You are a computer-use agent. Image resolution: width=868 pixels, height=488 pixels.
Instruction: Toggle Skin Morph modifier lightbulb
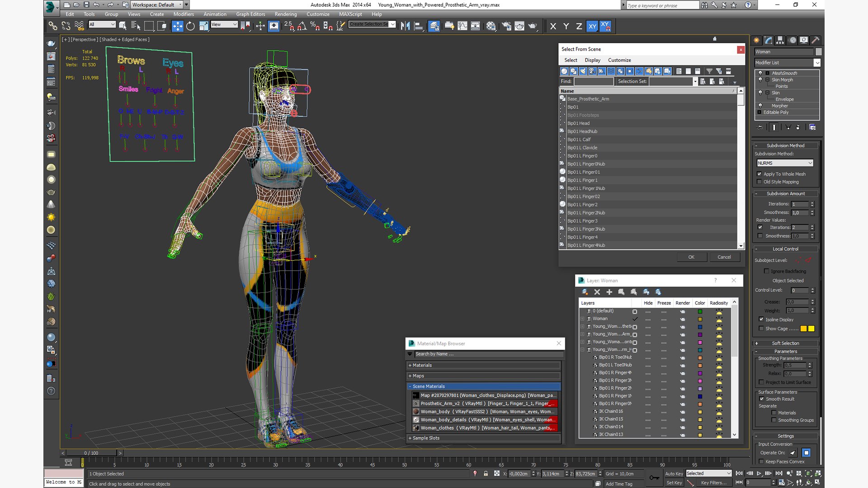pyautogui.click(x=760, y=80)
